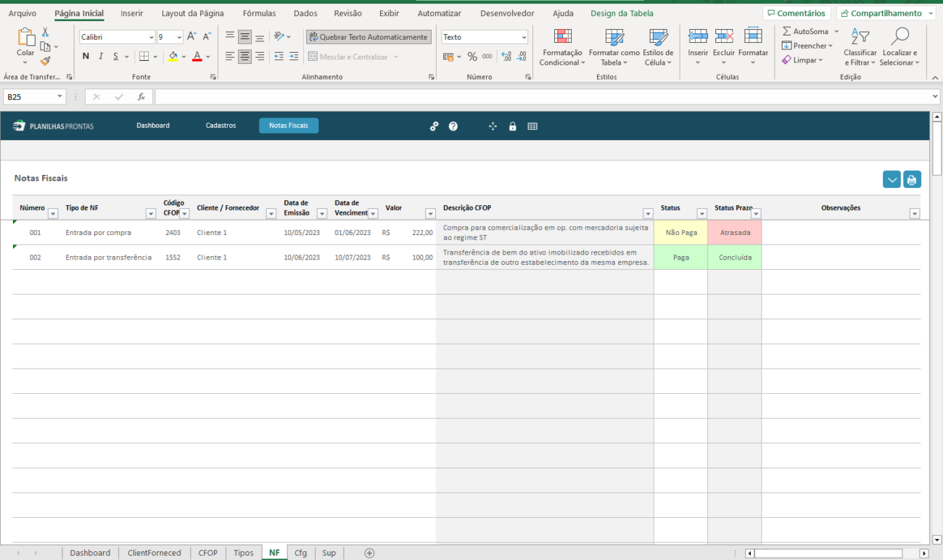The height and width of the screenshot is (560, 943).
Task: Open the Status column filter dropdown
Action: point(701,213)
